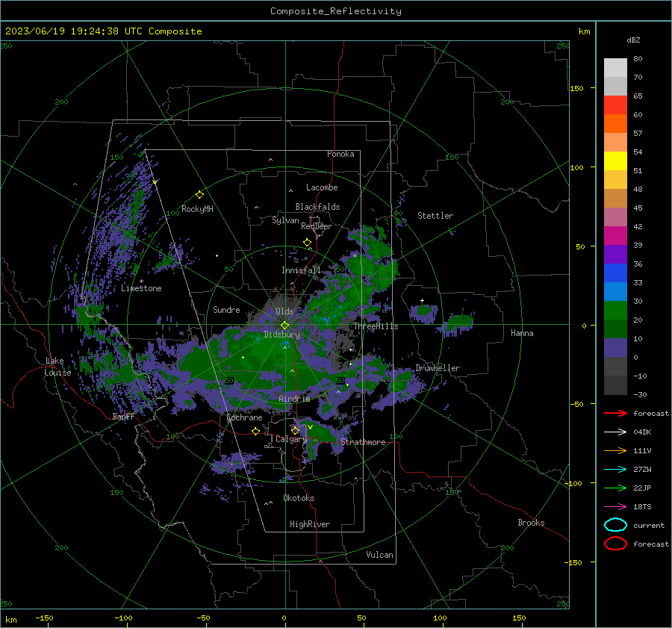Viewport: 672px width, 628px height.
Task: Select the magenta 42 dBZ color swatch
Action: [x=615, y=235]
